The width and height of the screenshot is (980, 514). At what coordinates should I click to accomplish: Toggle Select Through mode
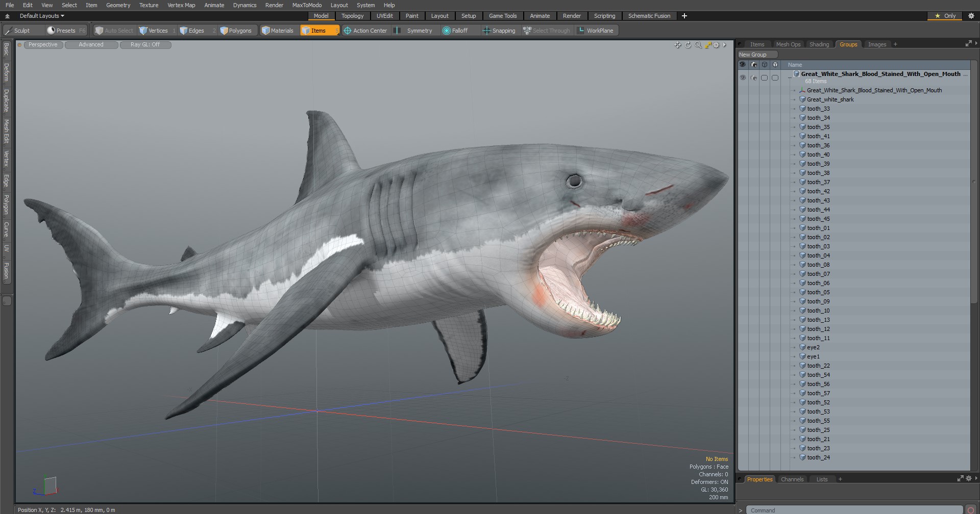click(547, 31)
